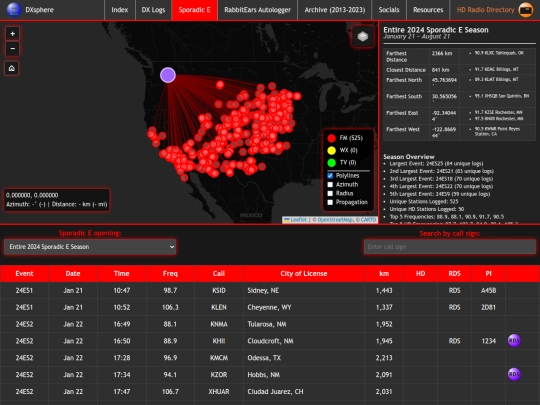Click the DXsphere globe logo
Image resolution: width=540 pixels, height=405 pixels.
(14, 10)
